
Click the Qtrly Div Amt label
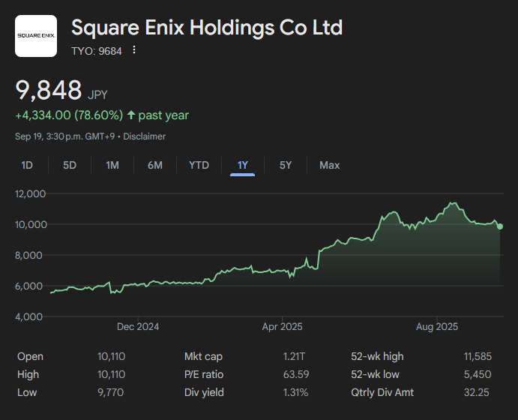[x=382, y=392]
